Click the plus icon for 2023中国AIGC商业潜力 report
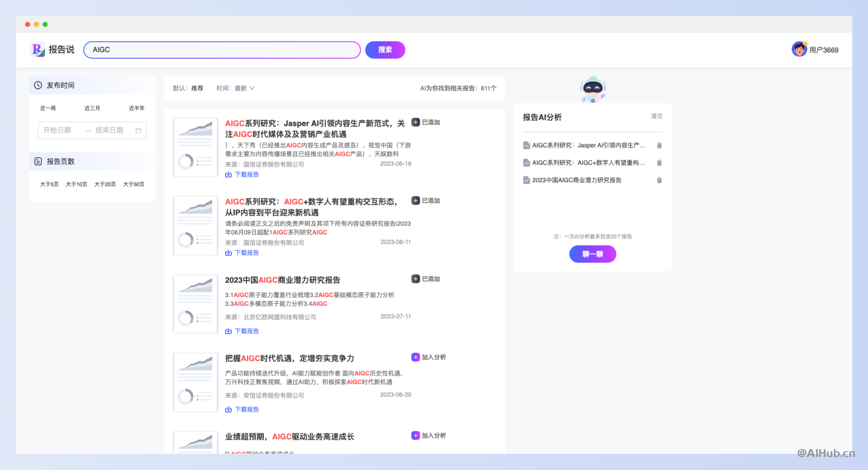 coord(415,279)
